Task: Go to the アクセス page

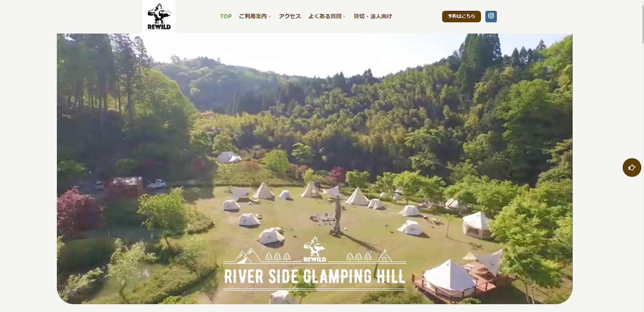Action: pos(290,16)
